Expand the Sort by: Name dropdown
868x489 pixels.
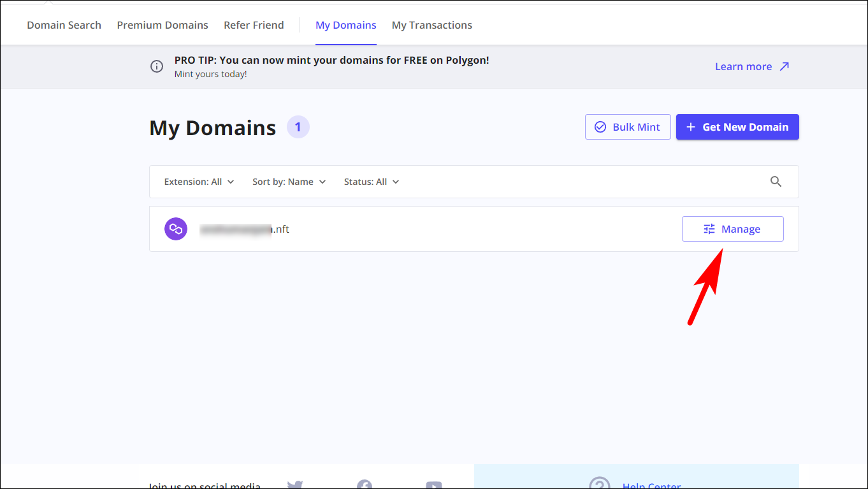tap(289, 182)
